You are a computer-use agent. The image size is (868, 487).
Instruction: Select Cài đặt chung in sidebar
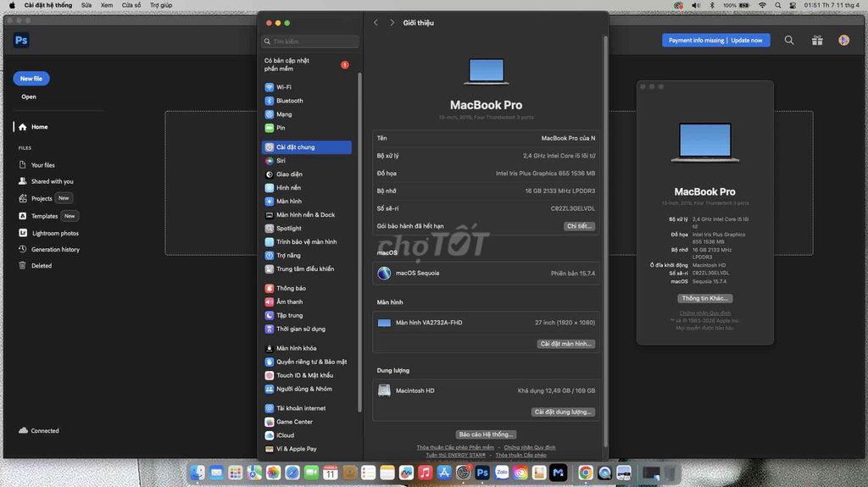[306, 147]
